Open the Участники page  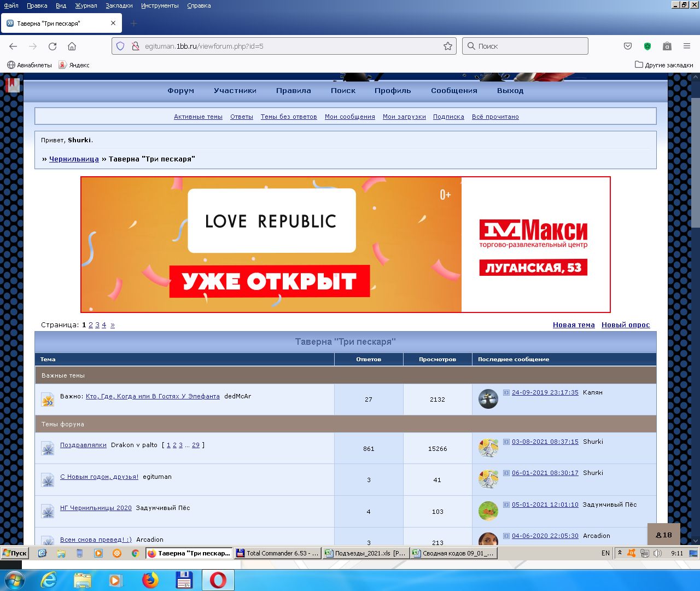(x=235, y=91)
